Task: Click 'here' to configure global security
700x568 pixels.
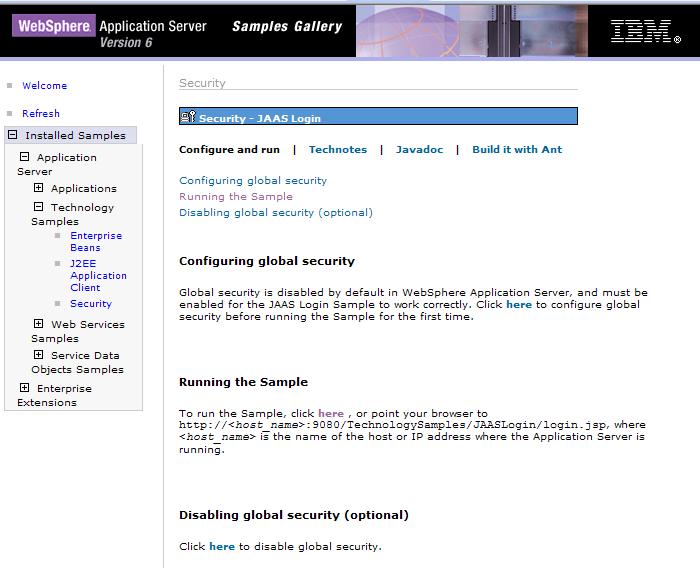Action: point(519,305)
